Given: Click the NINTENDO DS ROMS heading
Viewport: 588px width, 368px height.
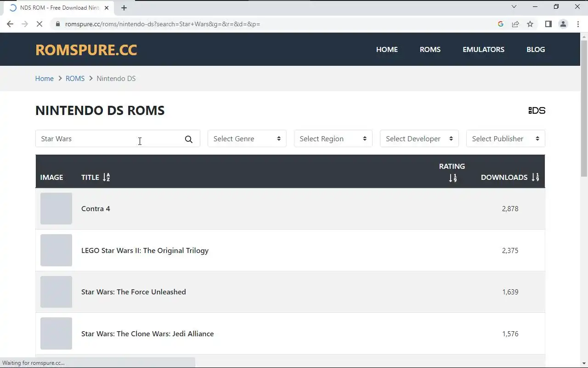Looking at the screenshot, I should click(x=100, y=110).
